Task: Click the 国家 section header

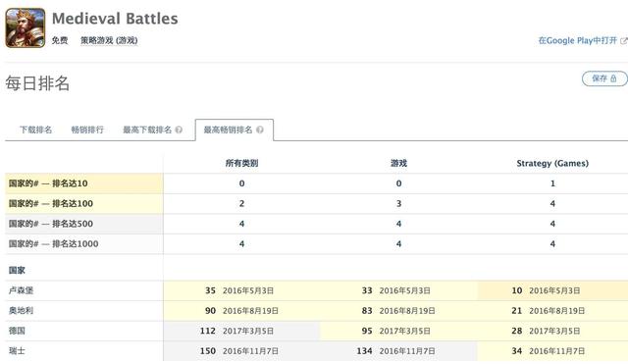Action: [x=17, y=270]
